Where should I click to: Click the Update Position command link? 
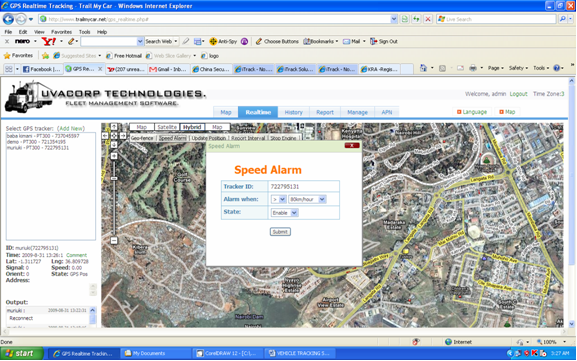coord(209,138)
